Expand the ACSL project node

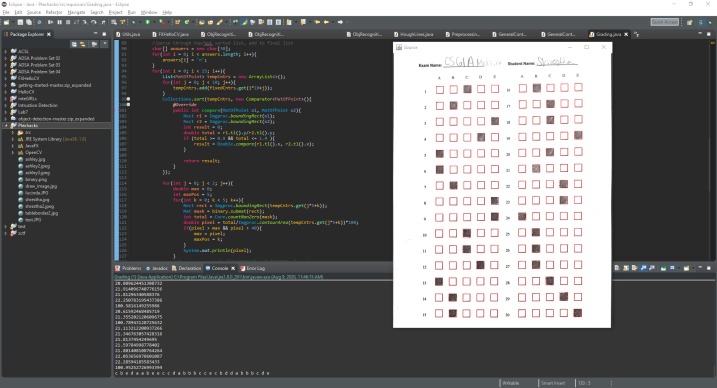[x=5, y=51]
